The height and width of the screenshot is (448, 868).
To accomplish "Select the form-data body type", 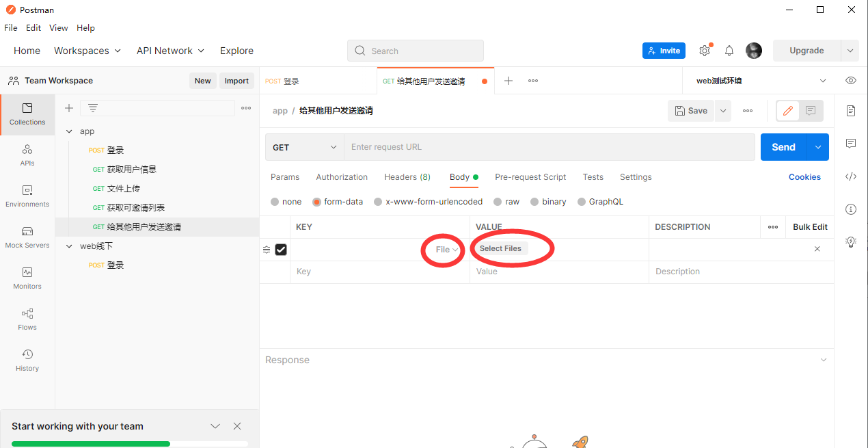I will coord(338,202).
